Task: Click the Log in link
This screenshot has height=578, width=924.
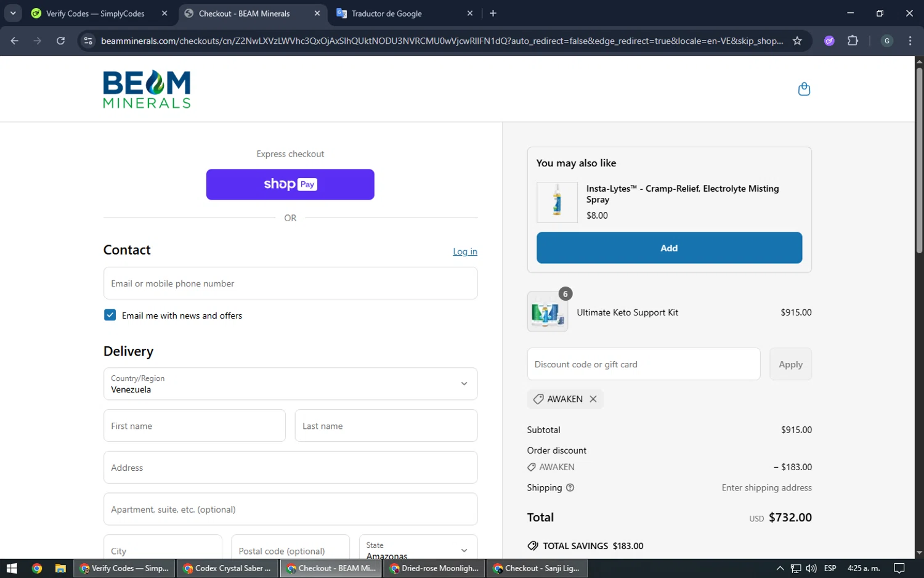Action: [465, 251]
